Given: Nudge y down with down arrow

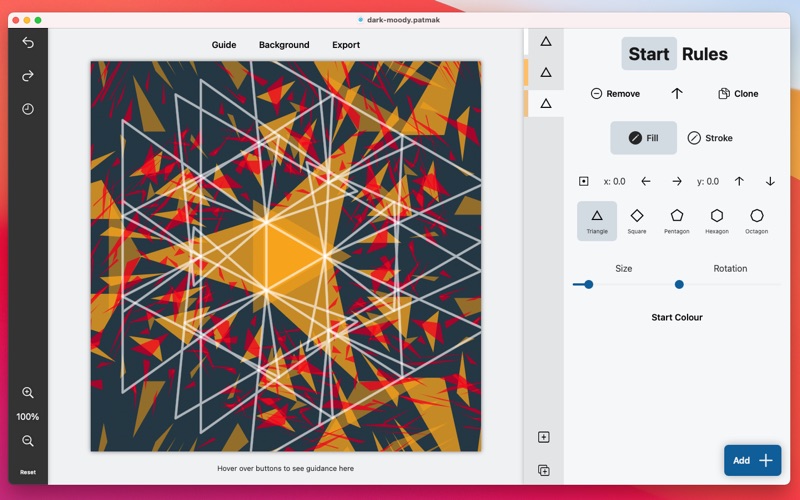Looking at the screenshot, I should coord(770,181).
